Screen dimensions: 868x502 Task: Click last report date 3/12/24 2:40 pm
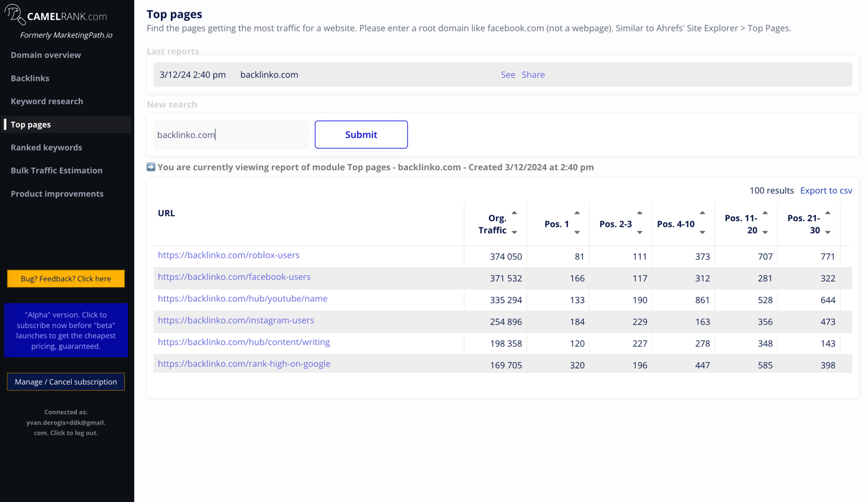click(192, 75)
